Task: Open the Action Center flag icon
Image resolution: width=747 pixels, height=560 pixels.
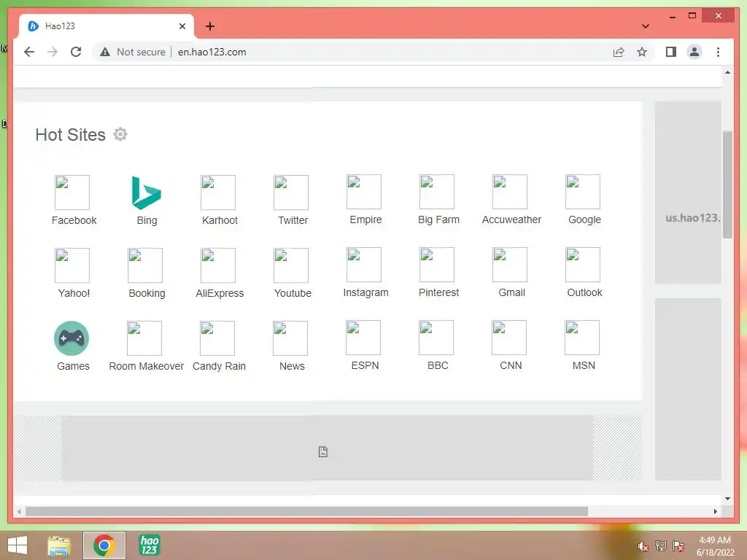Action: coord(678,546)
